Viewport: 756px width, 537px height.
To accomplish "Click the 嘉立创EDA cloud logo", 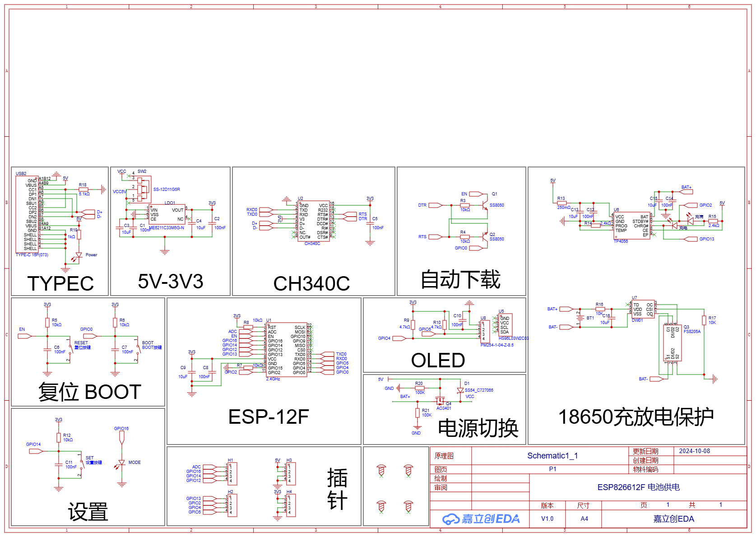I will point(481,519).
